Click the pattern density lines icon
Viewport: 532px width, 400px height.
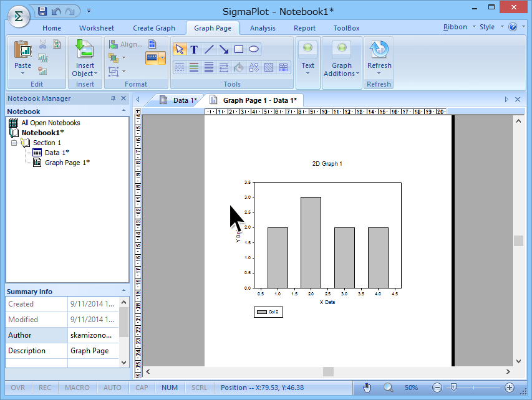coord(283,67)
